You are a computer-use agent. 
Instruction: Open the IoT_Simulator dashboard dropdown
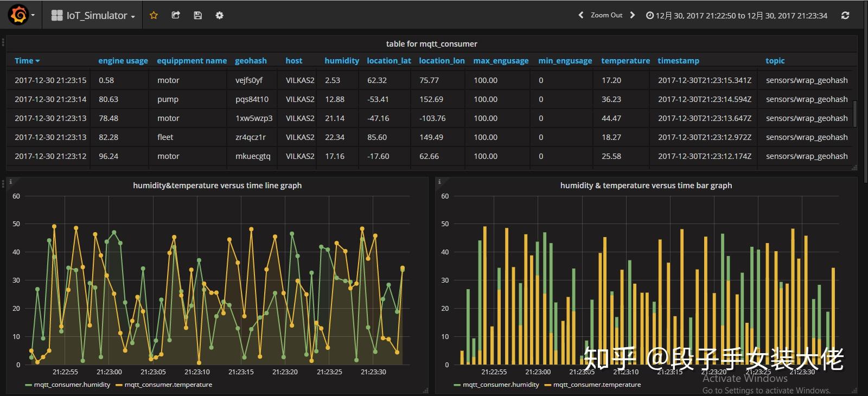click(93, 16)
